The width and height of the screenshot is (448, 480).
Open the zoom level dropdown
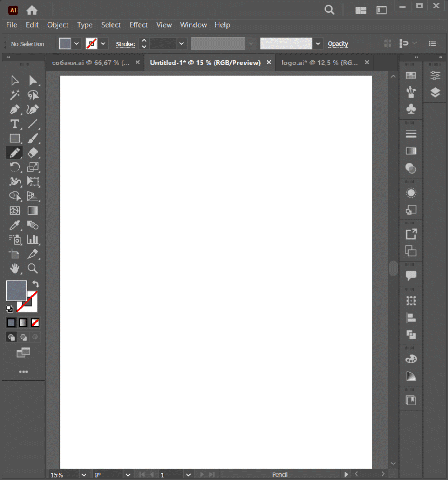tap(84, 475)
